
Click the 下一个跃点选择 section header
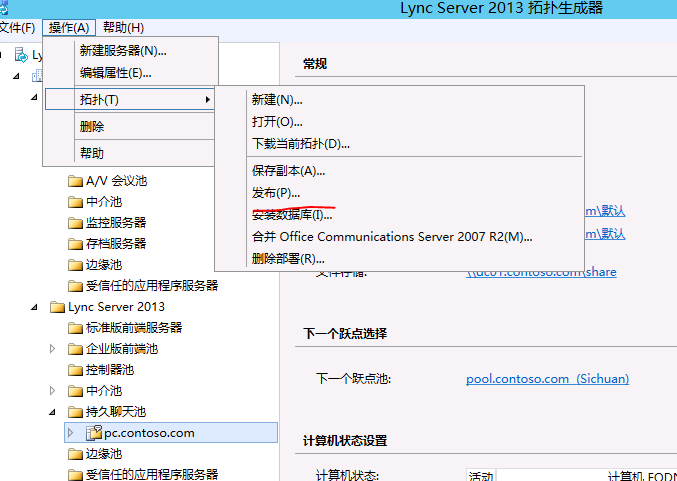[345, 333]
